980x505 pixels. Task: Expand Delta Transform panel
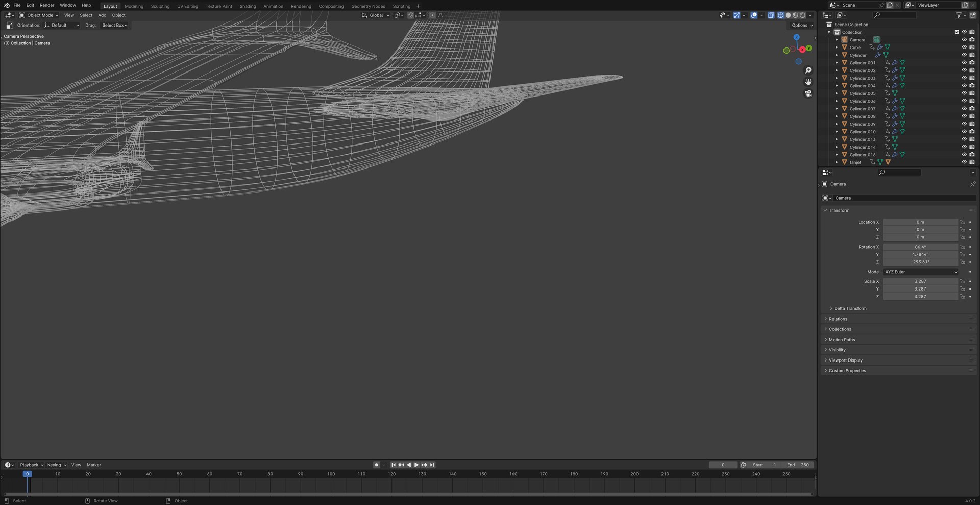850,309
